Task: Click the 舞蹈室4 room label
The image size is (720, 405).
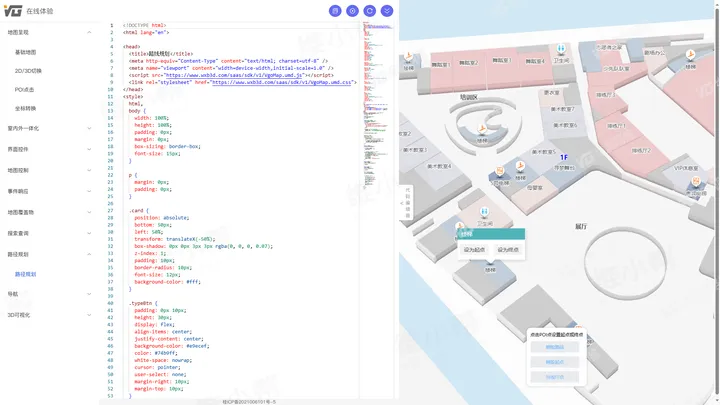Action: 535,61
